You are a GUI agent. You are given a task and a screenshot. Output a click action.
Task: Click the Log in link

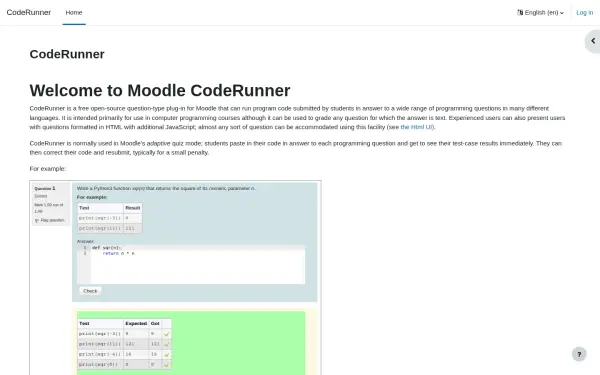pos(584,13)
